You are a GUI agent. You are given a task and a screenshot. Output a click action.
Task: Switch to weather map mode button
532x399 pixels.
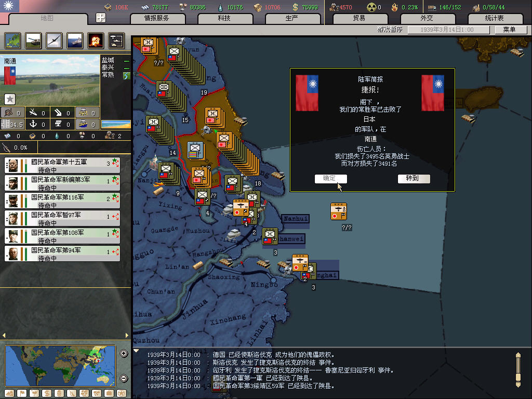(34, 393)
